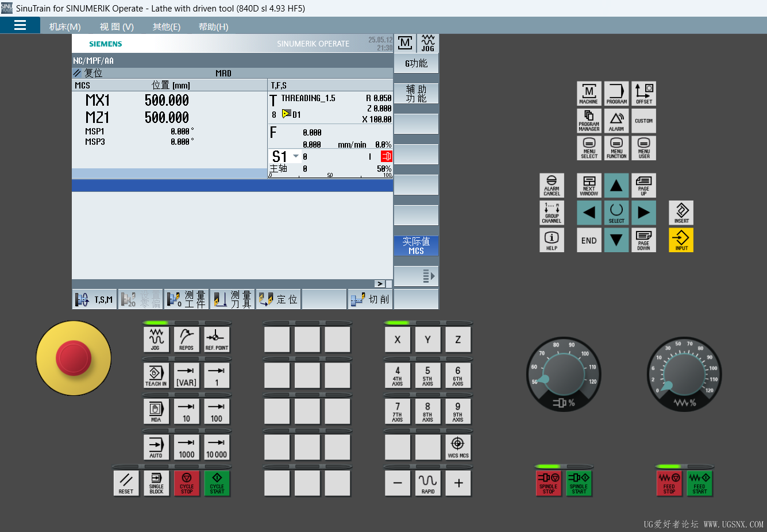Click the NEXT WINDOW key
767x532 pixels.
[x=589, y=185]
